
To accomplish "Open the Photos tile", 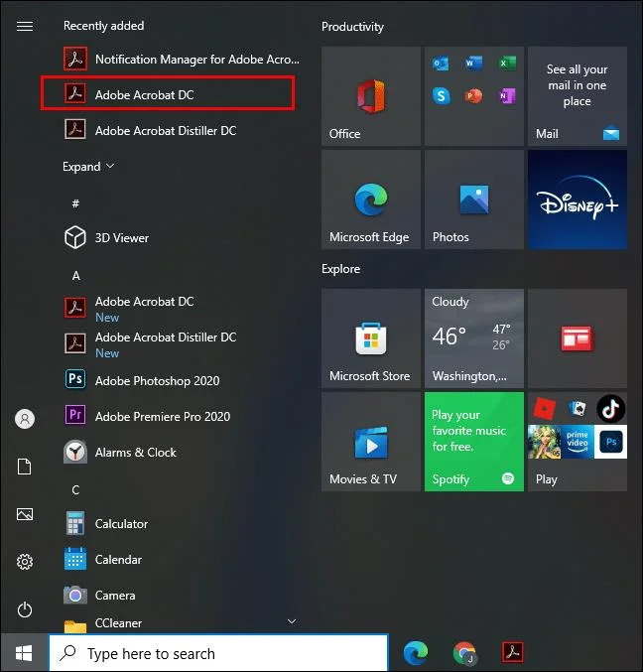I will (473, 200).
